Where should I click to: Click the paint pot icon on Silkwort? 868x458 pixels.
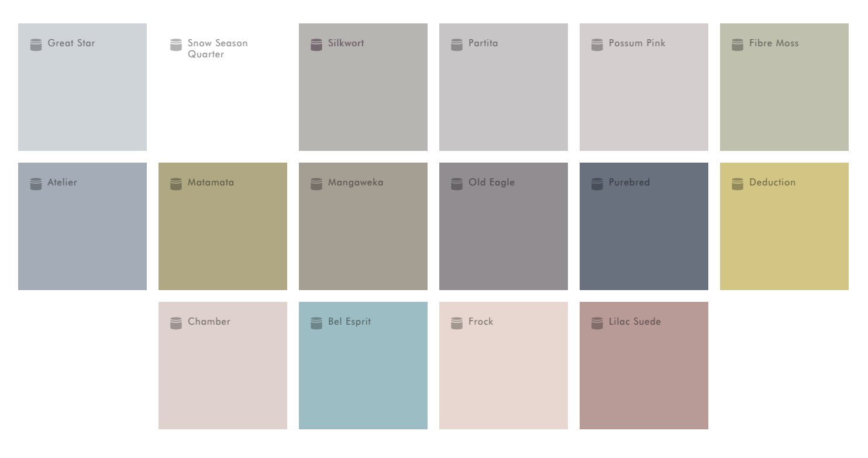coord(316,44)
